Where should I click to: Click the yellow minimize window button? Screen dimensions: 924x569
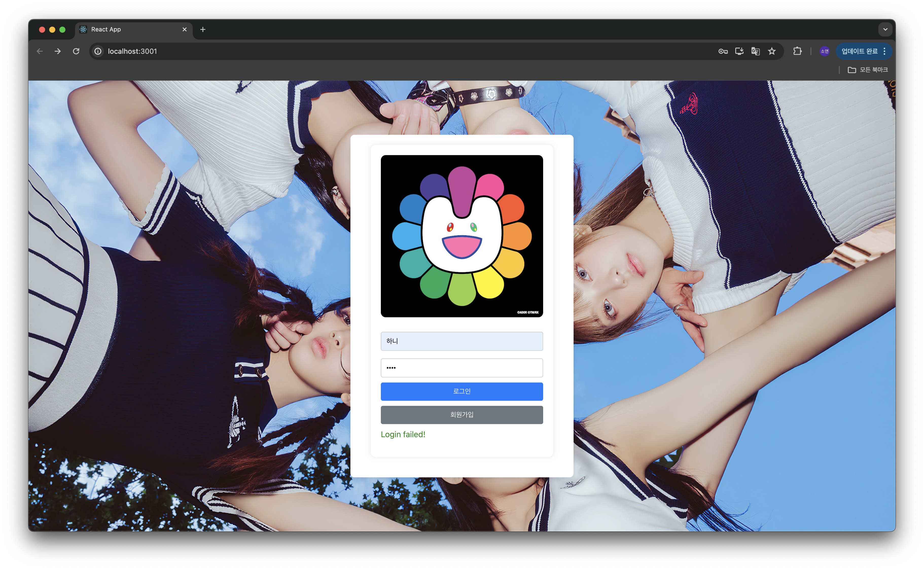tap(52, 29)
